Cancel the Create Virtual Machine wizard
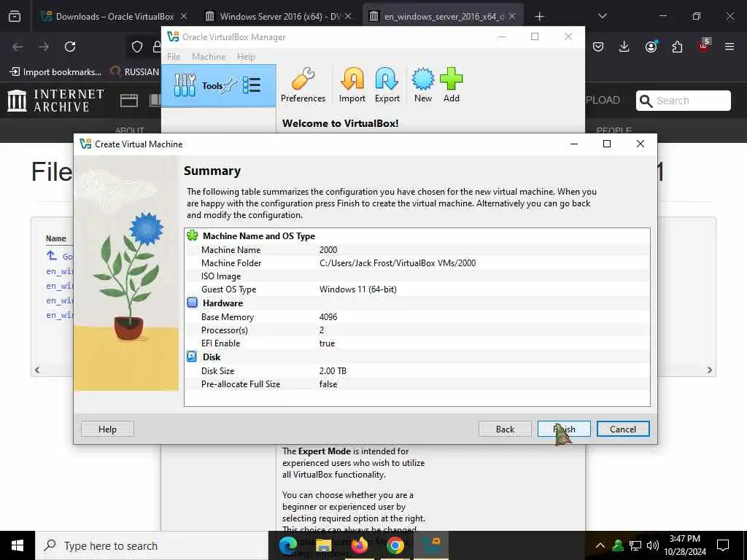747x560 pixels. pyautogui.click(x=623, y=429)
